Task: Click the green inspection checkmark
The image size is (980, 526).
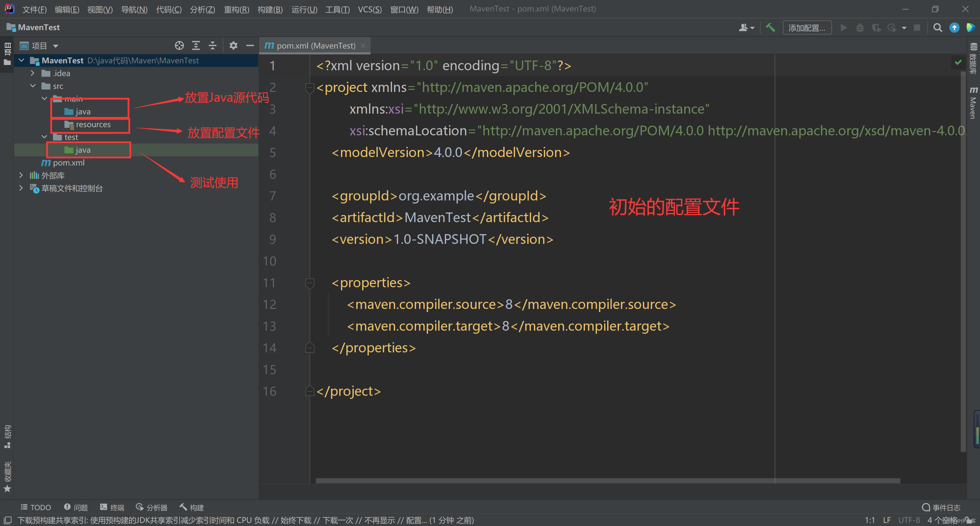Action: click(958, 62)
